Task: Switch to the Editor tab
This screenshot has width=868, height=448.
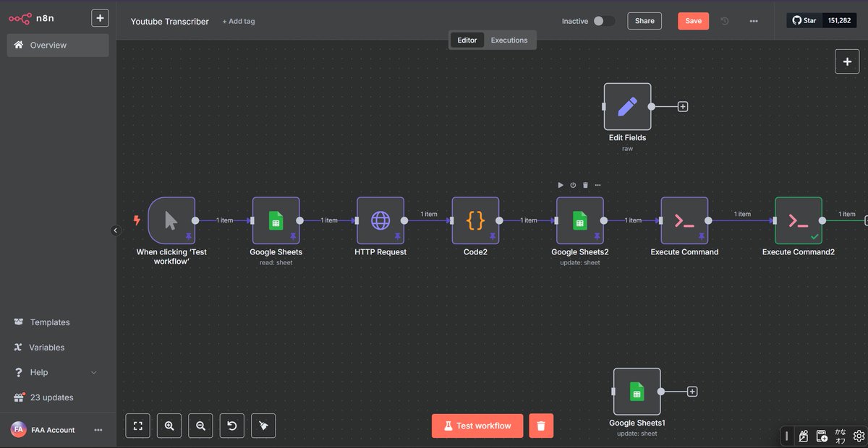Action: [x=467, y=40]
